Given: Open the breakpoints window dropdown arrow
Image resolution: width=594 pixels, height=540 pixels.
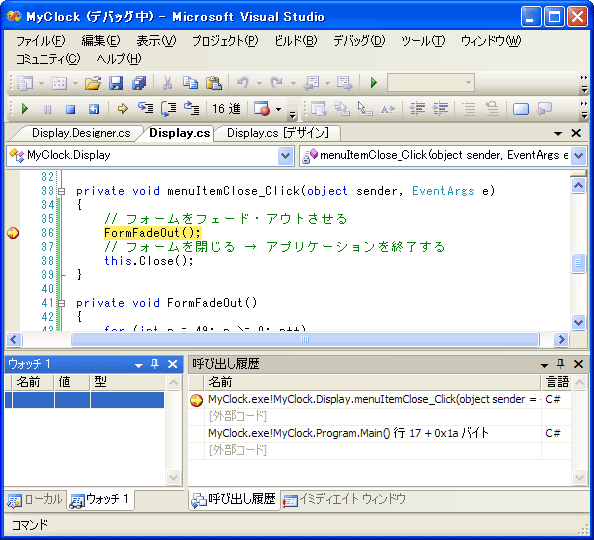Looking at the screenshot, I should pos(278,109).
